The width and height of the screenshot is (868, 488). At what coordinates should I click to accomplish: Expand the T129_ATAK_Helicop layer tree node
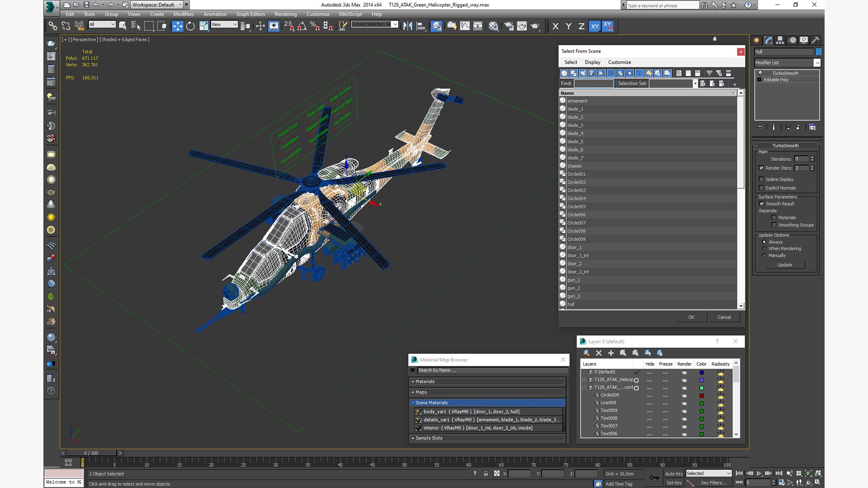(584, 380)
